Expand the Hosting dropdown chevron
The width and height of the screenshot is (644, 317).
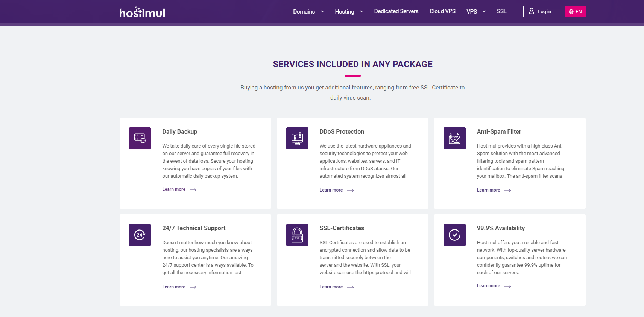tap(361, 12)
